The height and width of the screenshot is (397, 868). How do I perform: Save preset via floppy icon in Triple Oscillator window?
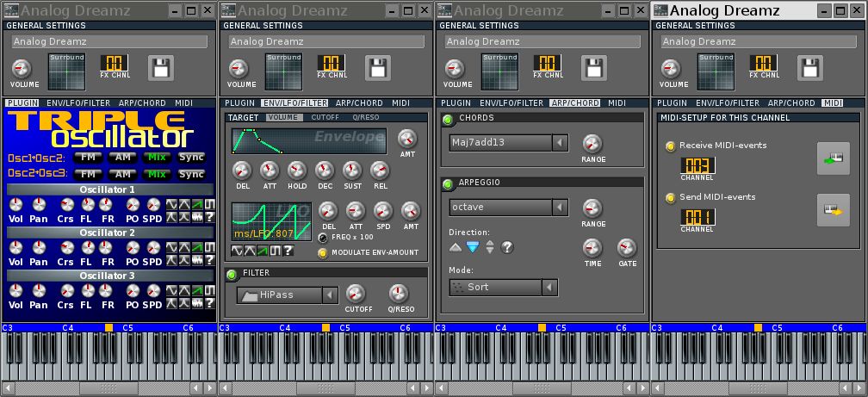pyautogui.click(x=161, y=68)
